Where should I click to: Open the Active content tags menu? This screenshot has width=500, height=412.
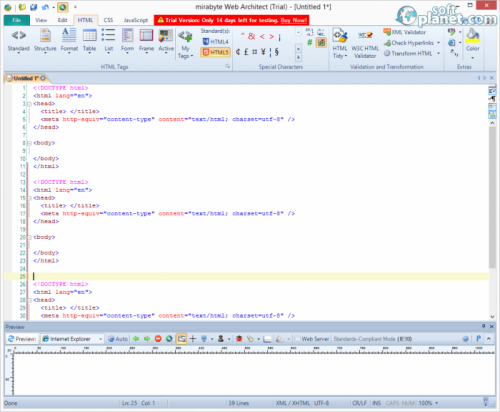click(166, 41)
